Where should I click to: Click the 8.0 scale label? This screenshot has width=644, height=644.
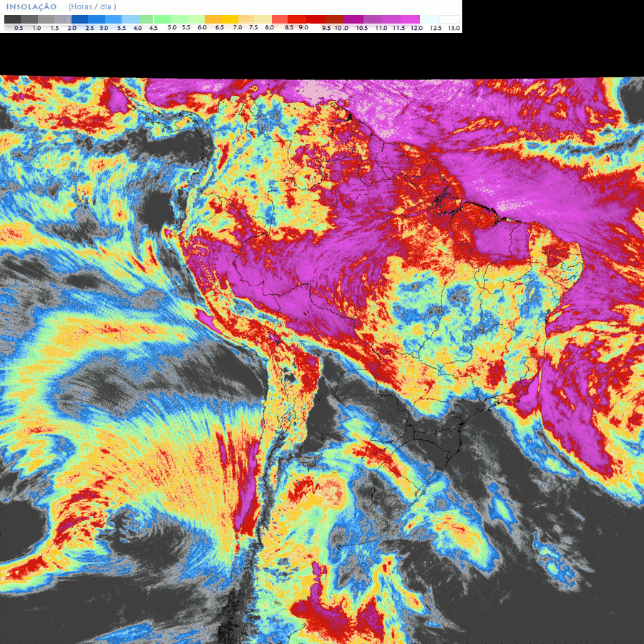click(270, 27)
